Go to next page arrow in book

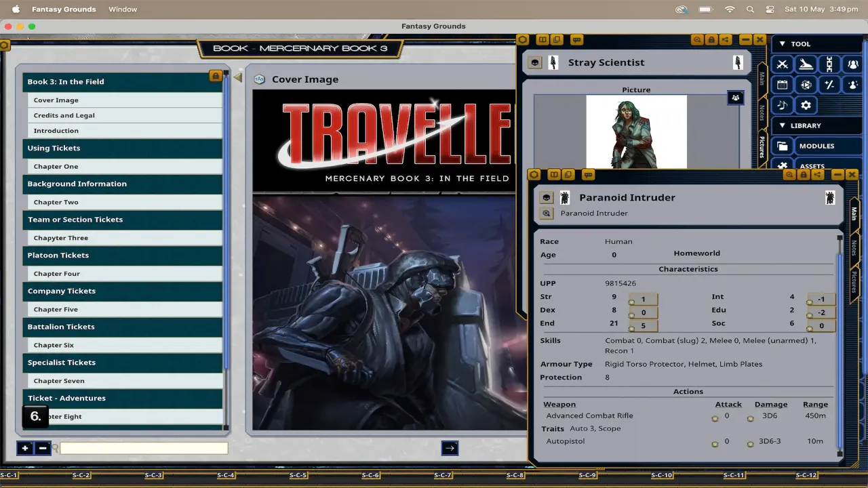coord(450,448)
